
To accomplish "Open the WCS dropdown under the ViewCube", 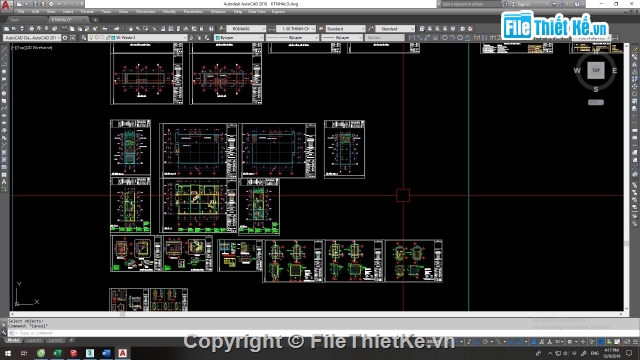I will [x=596, y=102].
